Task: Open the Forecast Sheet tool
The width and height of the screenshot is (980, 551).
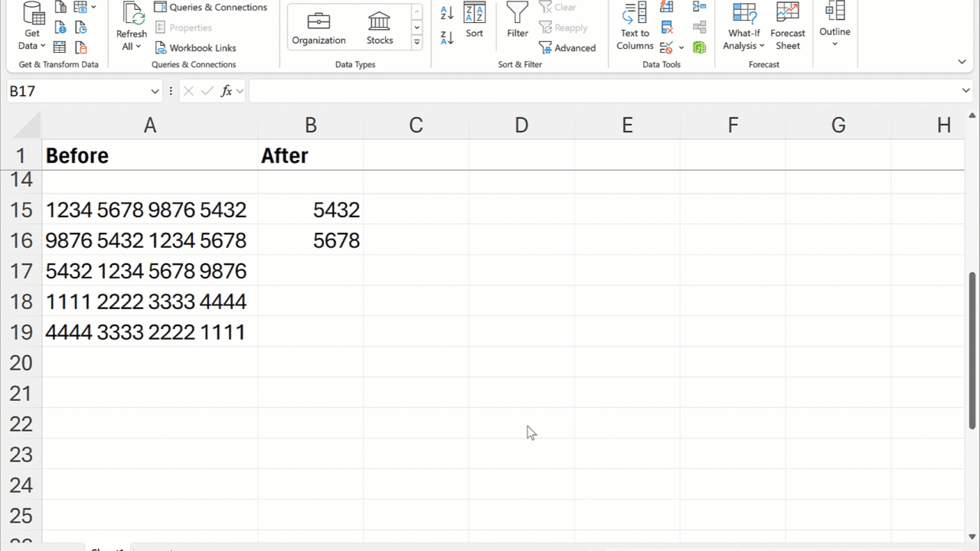Action: pyautogui.click(x=787, y=26)
